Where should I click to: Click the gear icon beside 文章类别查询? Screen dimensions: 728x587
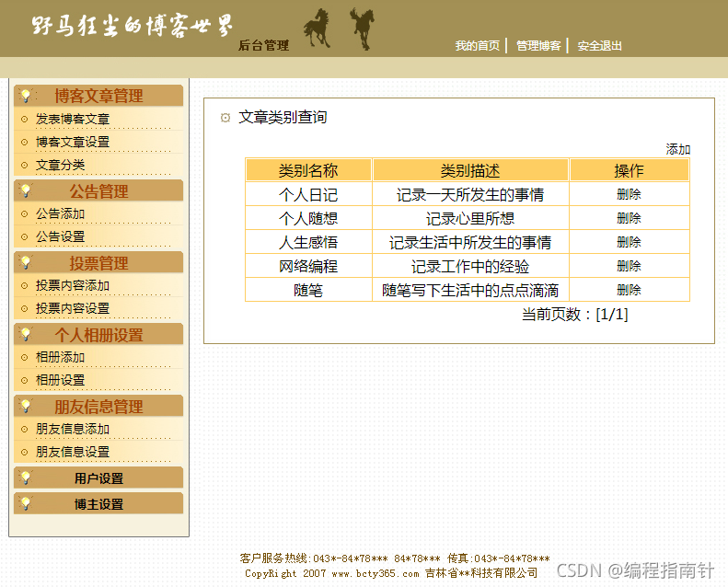pos(225,118)
